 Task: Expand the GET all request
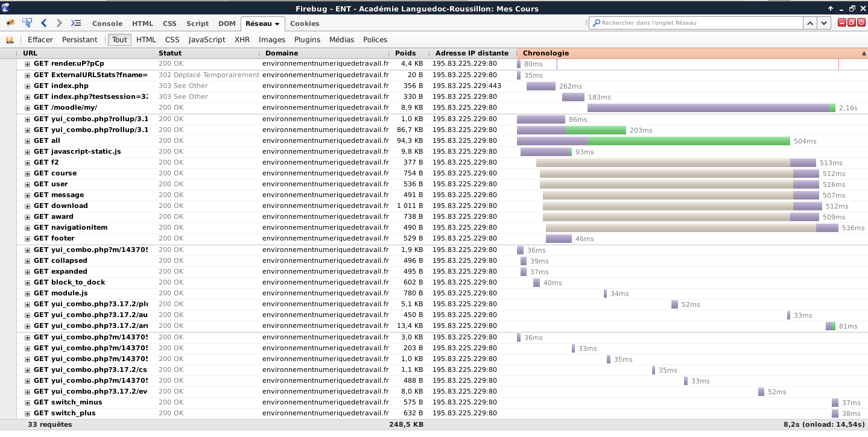(x=27, y=141)
